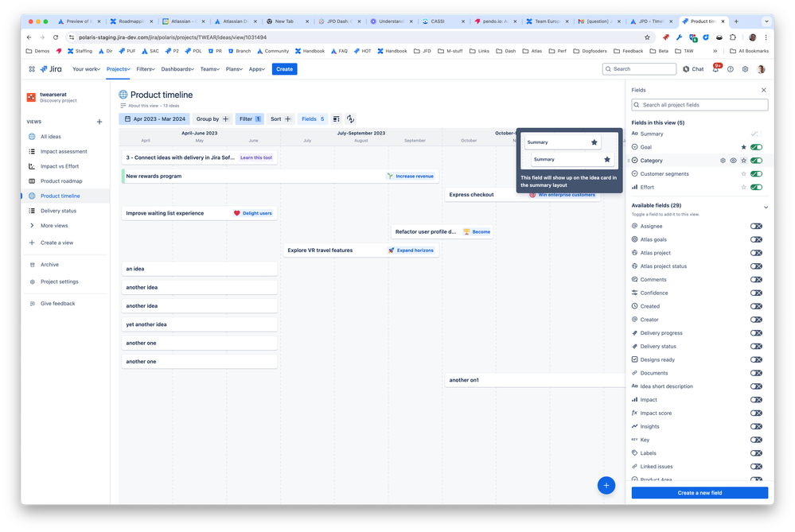Viewport: 795px width, 532px height.
Task: Enable the Comments field toggle
Action: point(756,280)
